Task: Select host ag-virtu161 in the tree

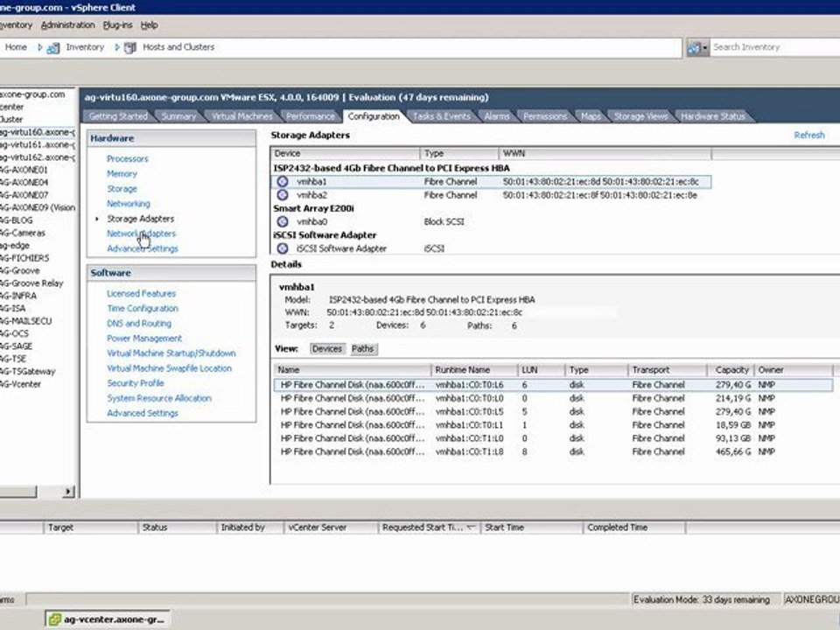Action: pos(38,144)
